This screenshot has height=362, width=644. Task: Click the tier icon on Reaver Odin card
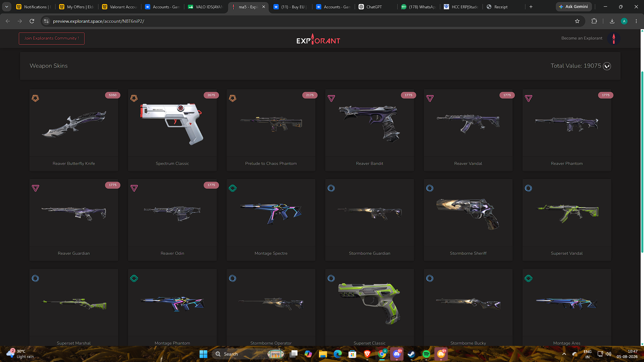click(134, 188)
